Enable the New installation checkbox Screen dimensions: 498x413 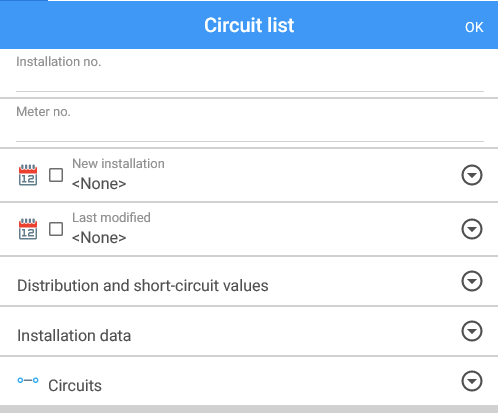[x=56, y=175]
